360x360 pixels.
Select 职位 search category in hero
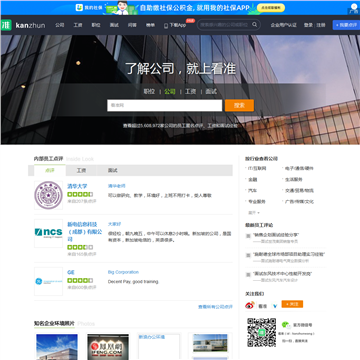coord(149,92)
